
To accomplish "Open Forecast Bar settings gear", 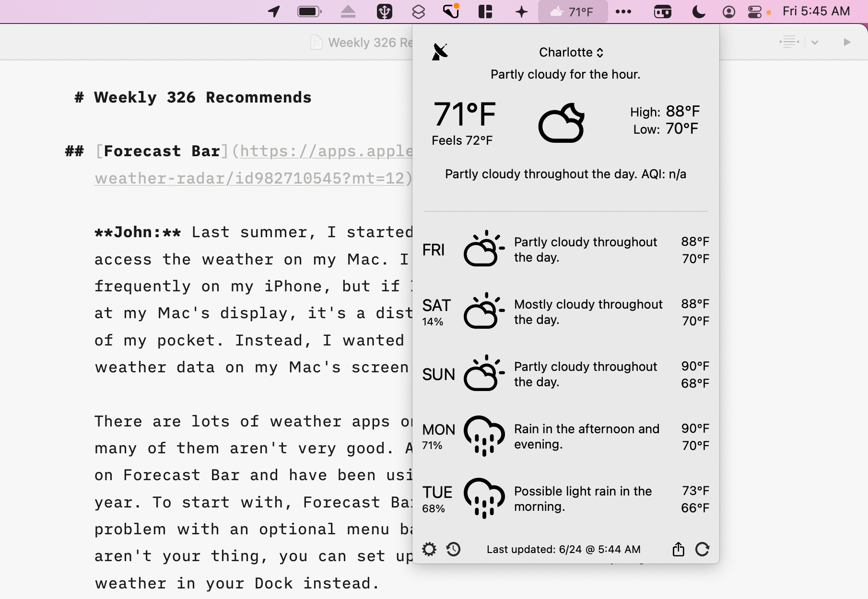I will point(429,549).
